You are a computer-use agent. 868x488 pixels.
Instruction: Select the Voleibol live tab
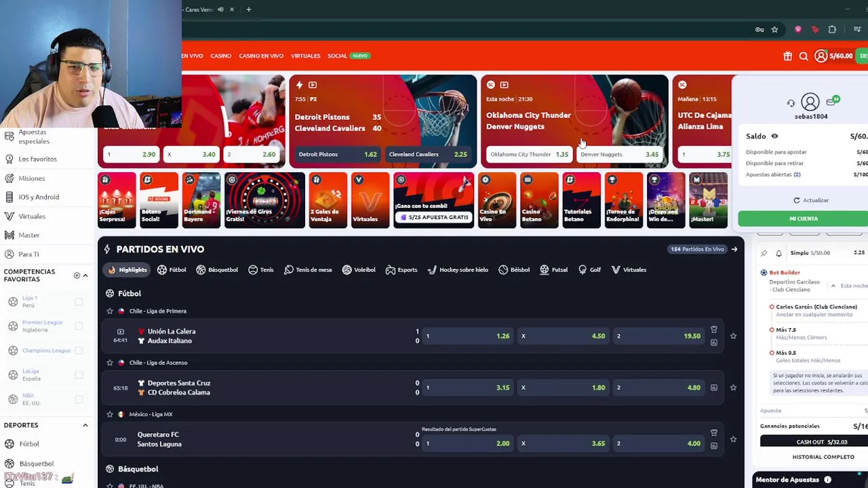pos(359,270)
